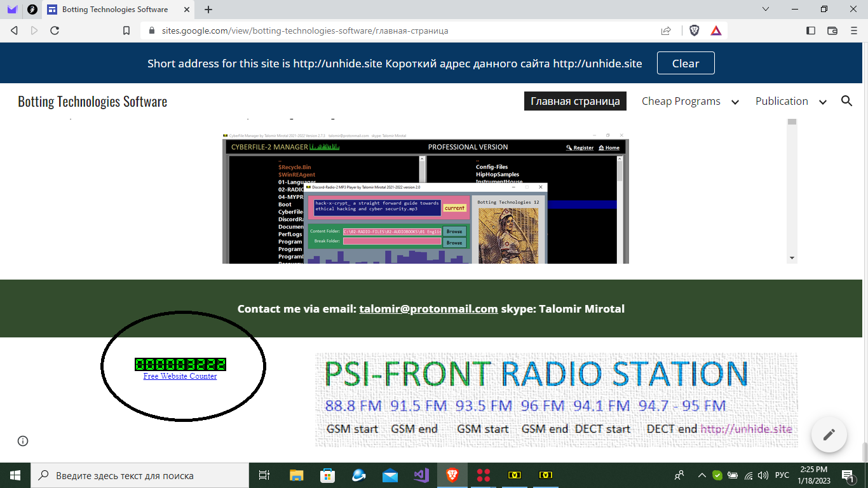Screen dimensions: 868x488
Task: Open site search with the magnifier icon
Action: tap(846, 101)
